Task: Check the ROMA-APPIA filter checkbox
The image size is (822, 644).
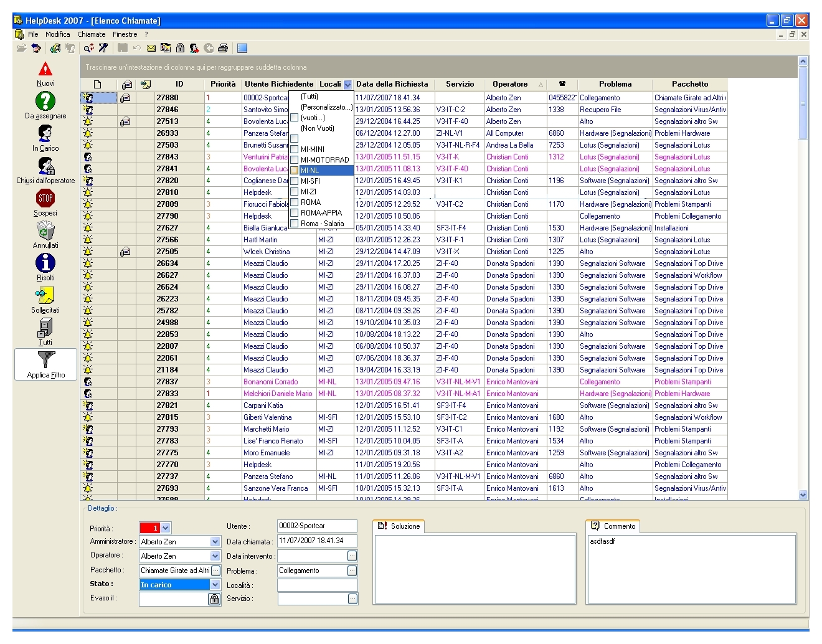Action: [295, 213]
